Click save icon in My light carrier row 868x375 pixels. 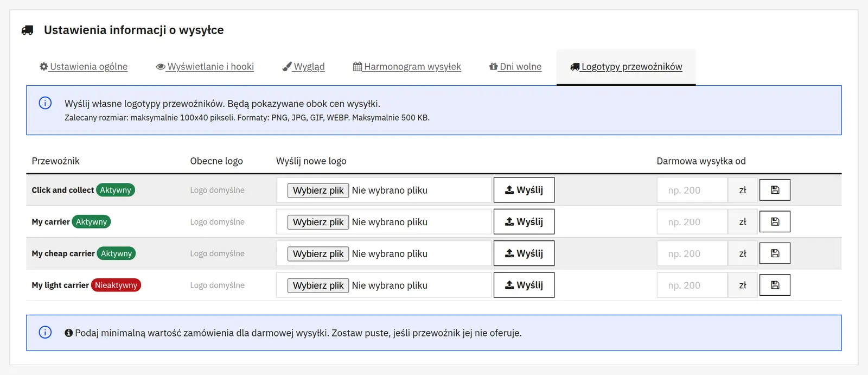pos(775,285)
